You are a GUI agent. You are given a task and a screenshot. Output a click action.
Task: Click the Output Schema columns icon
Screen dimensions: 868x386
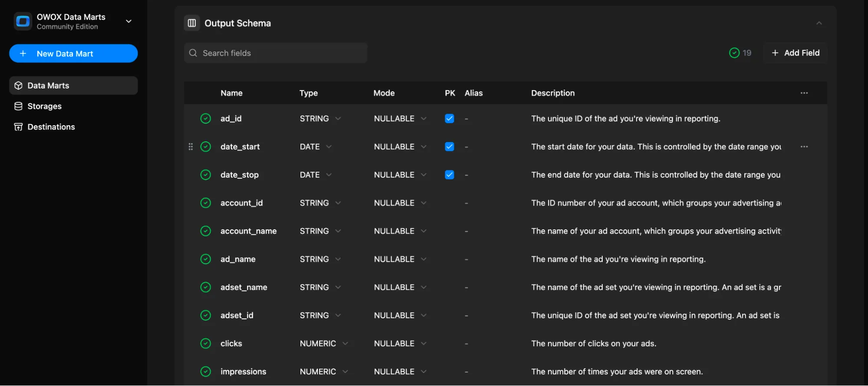(x=192, y=23)
